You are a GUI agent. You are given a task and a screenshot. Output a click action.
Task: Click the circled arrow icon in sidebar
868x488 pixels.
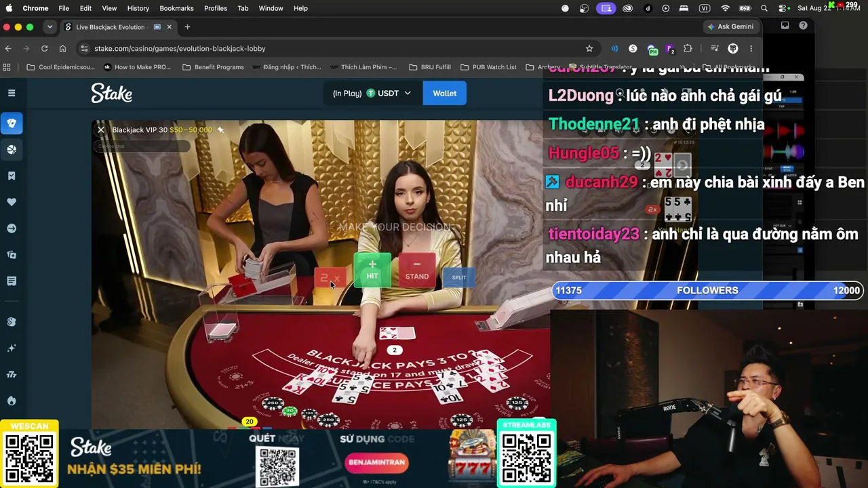[x=12, y=228]
